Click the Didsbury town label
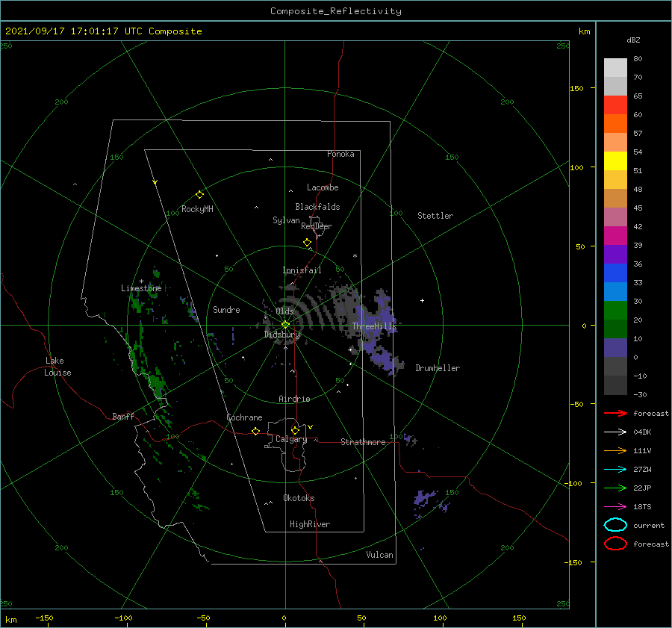This screenshot has height=628, width=672. [x=281, y=335]
